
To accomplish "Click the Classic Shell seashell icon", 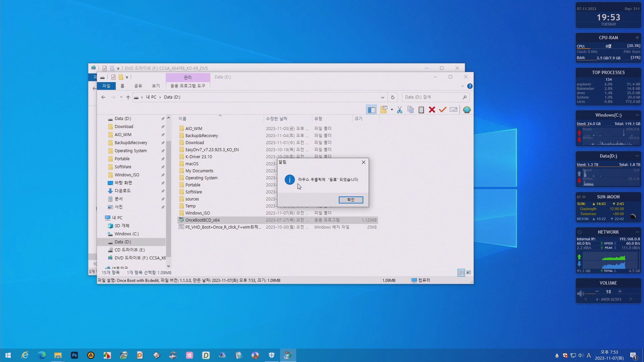I will tap(467, 110).
